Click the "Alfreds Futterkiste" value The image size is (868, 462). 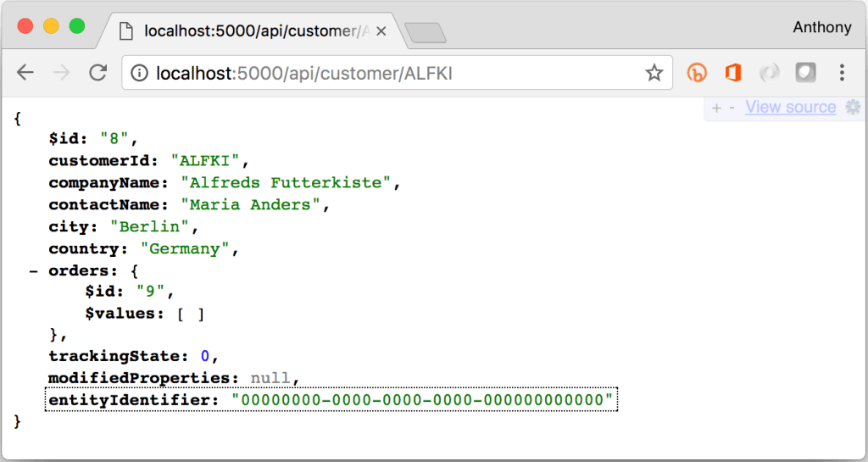pyautogui.click(x=286, y=183)
